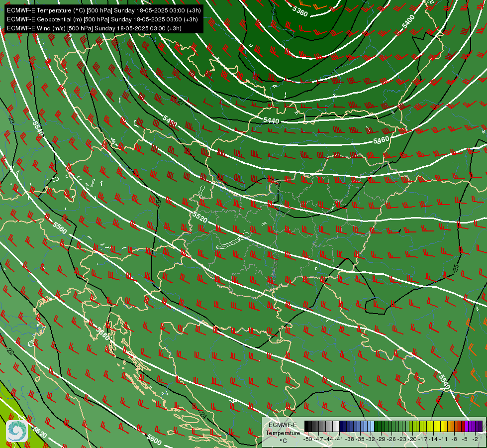Click the ECMWF-E Temperature legend title
Viewport: 487px width, 448px height.
click(x=283, y=429)
